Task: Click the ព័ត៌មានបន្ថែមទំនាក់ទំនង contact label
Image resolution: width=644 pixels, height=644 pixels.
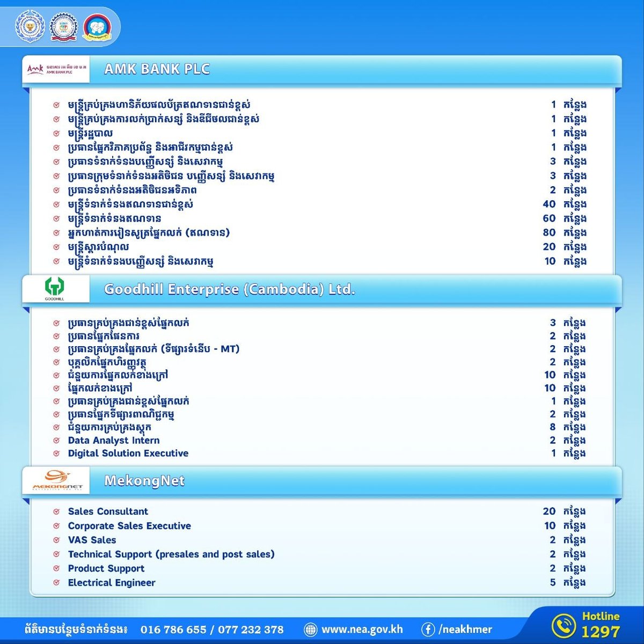Action: (x=76, y=630)
